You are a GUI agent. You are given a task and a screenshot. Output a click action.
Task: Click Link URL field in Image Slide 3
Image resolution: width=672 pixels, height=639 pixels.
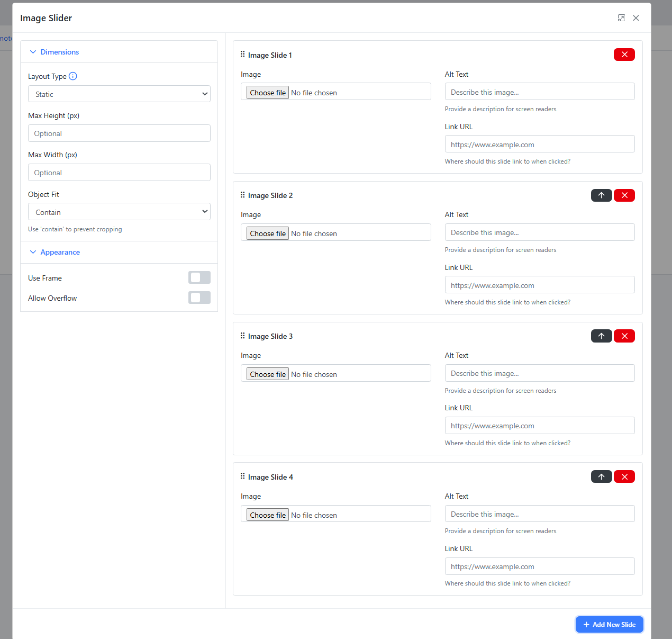(539, 426)
